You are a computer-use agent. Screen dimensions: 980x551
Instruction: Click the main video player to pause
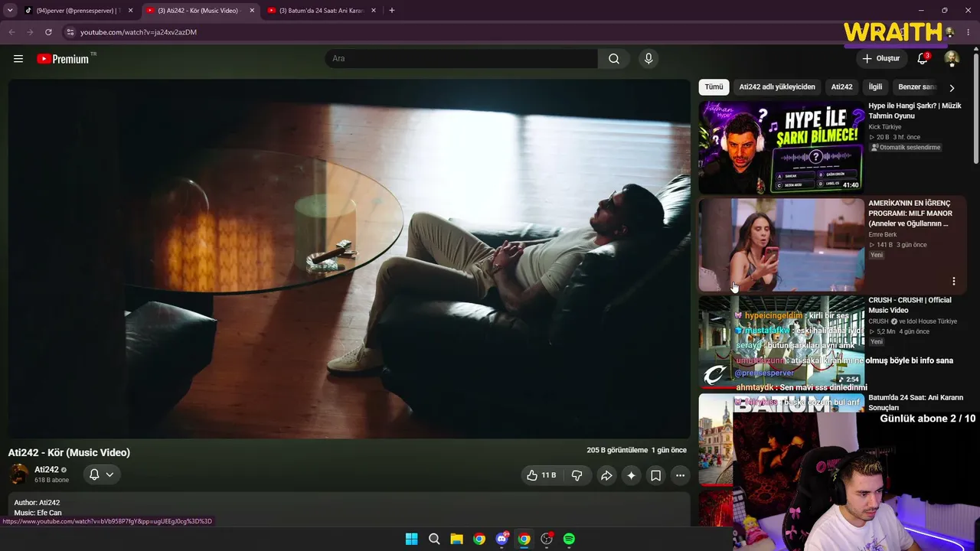[x=349, y=259]
